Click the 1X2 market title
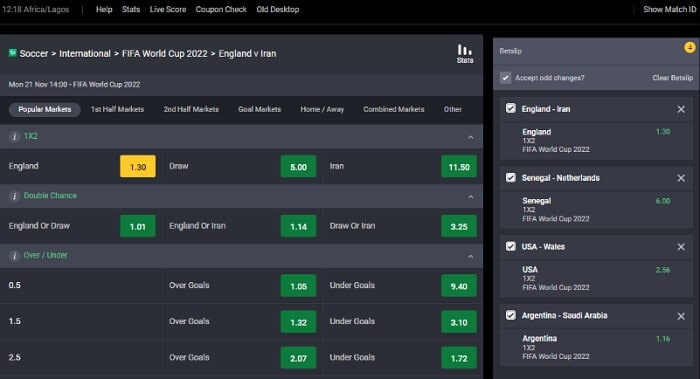This screenshot has height=379, width=700. [x=30, y=136]
